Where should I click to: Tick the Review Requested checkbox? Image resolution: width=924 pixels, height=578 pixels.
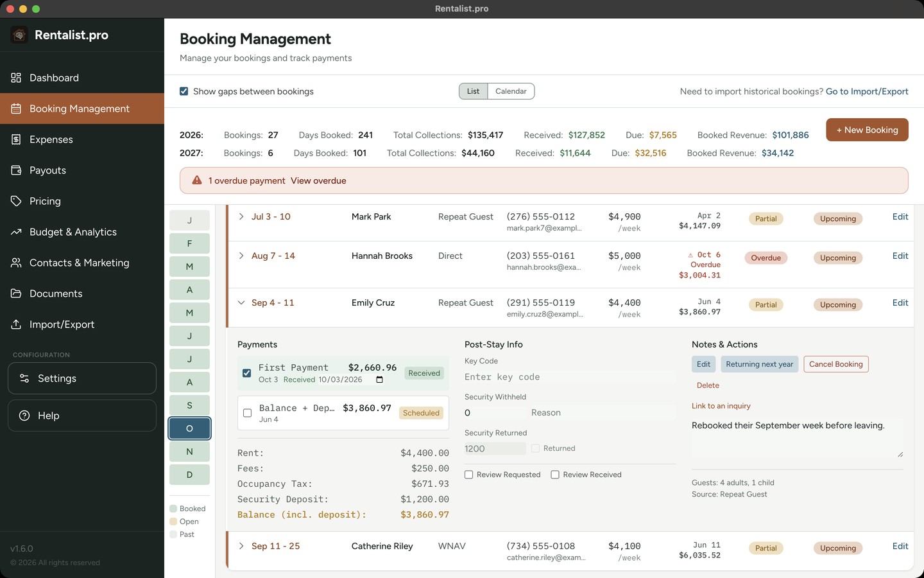point(469,475)
